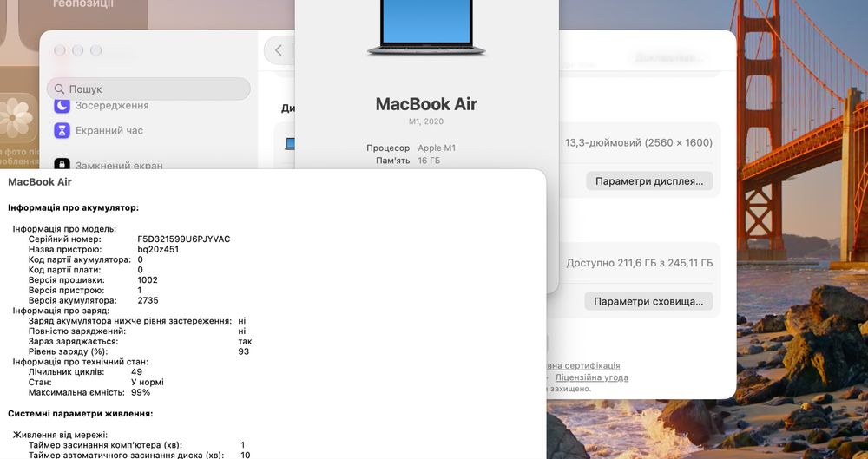Click cycle count value 49
The image size is (868, 459).
tap(137, 372)
